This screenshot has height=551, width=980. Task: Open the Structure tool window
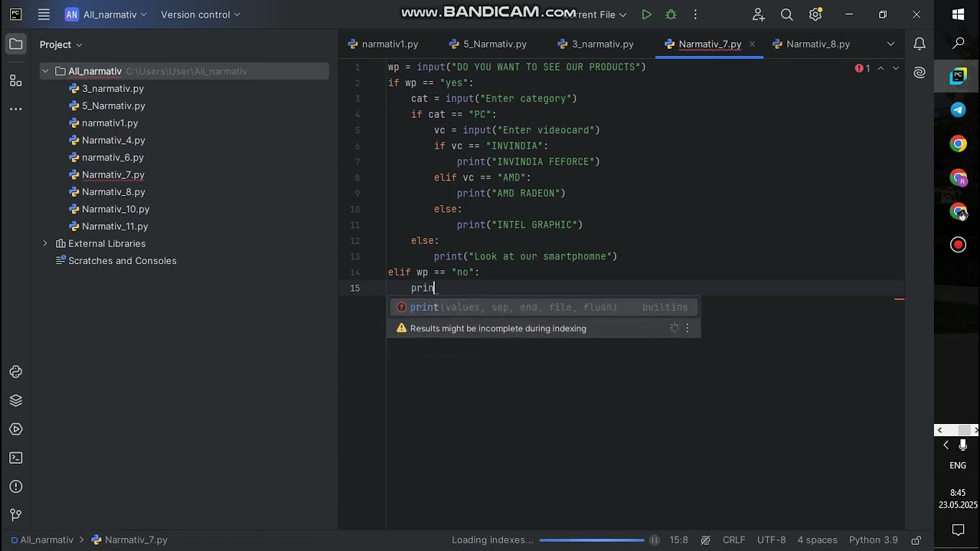[x=15, y=80]
